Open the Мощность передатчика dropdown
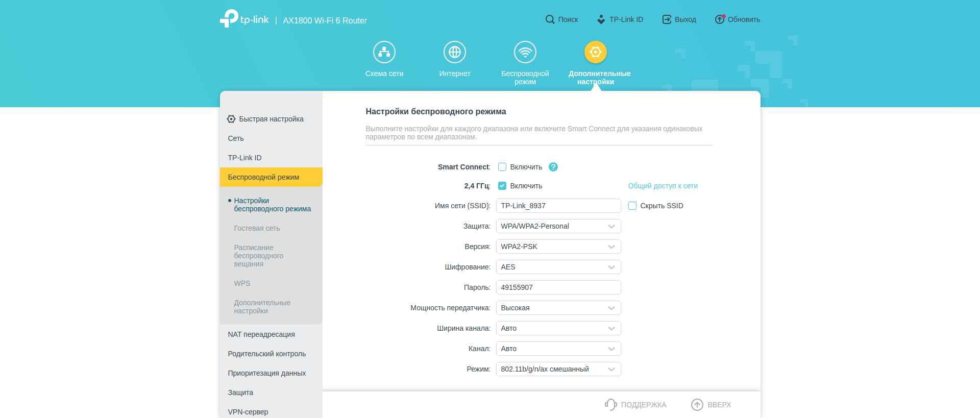The height and width of the screenshot is (418, 980). point(558,308)
